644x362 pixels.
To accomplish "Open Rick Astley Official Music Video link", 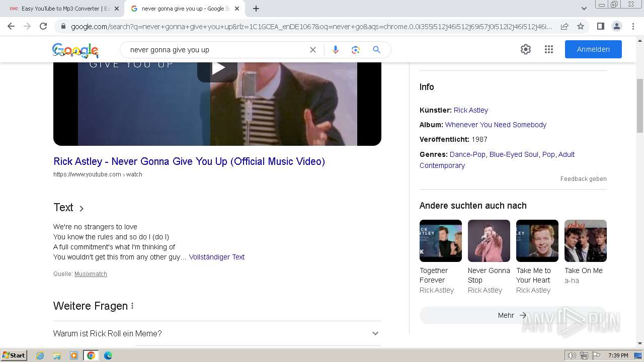I will point(189,161).
